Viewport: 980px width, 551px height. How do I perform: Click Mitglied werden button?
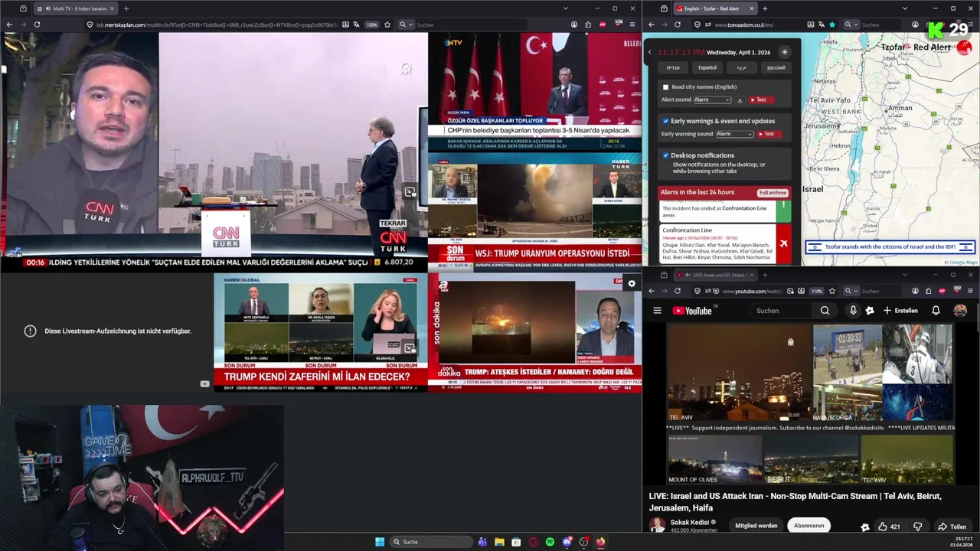tap(756, 526)
